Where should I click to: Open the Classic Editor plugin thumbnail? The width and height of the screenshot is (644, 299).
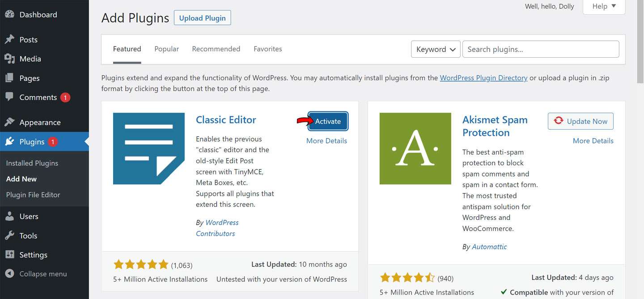[x=149, y=148]
